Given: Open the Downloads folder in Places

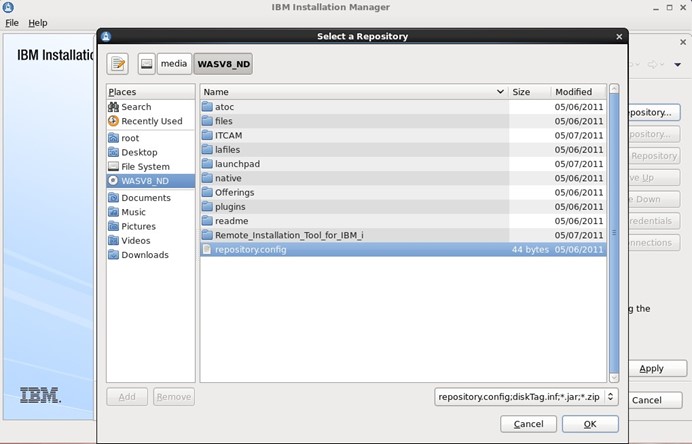Looking at the screenshot, I should pyautogui.click(x=145, y=255).
